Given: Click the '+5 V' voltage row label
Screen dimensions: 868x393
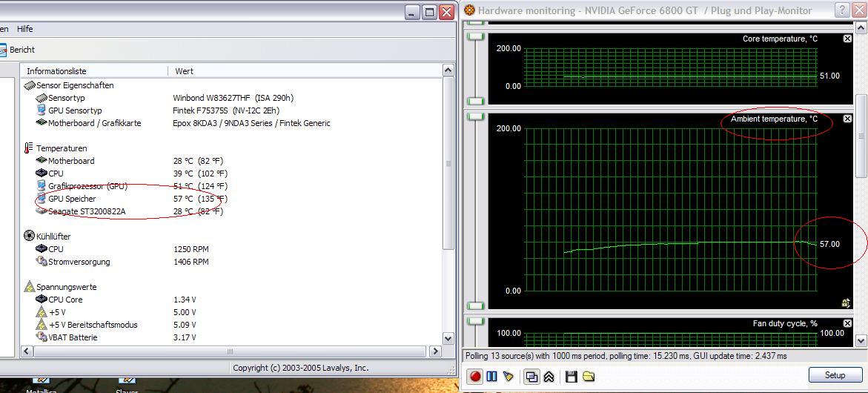Looking at the screenshot, I should 57,312.
